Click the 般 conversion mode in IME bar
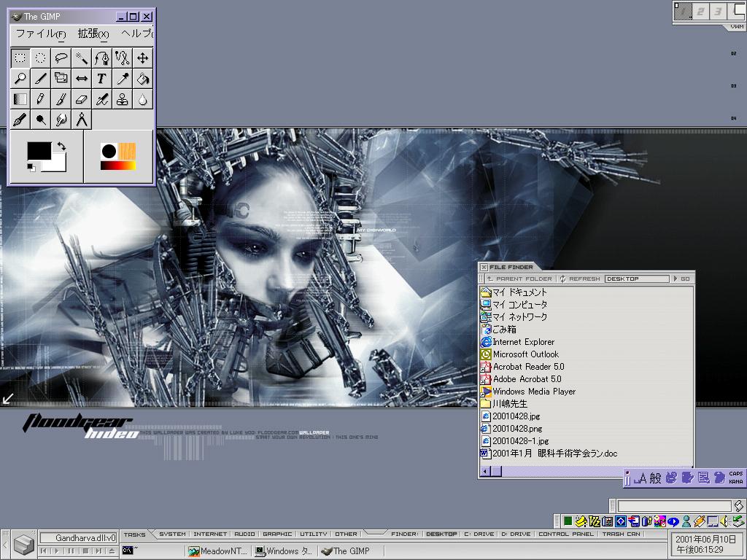The width and height of the screenshot is (747, 560). point(656,478)
